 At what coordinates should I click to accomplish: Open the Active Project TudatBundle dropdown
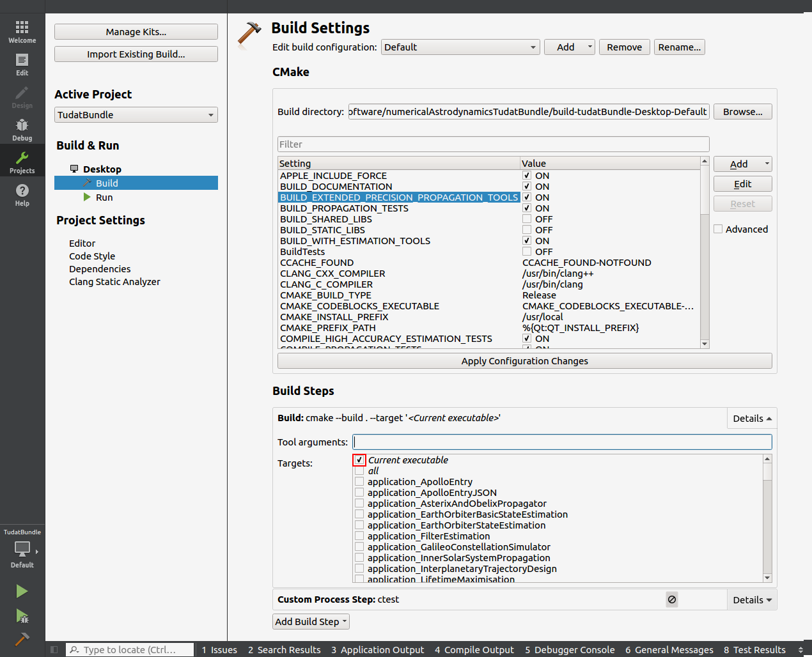[x=136, y=115]
